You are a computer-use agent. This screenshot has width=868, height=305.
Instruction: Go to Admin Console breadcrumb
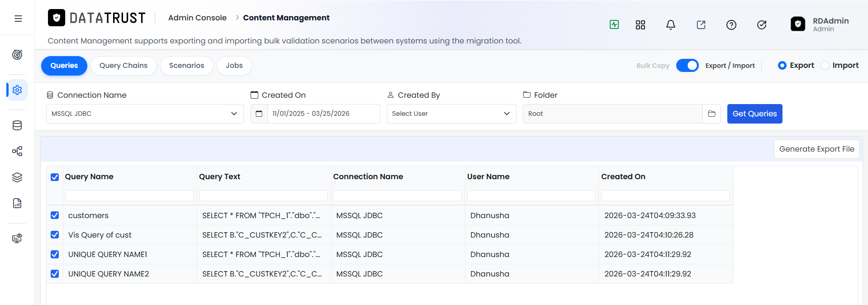[x=197, y=18]
